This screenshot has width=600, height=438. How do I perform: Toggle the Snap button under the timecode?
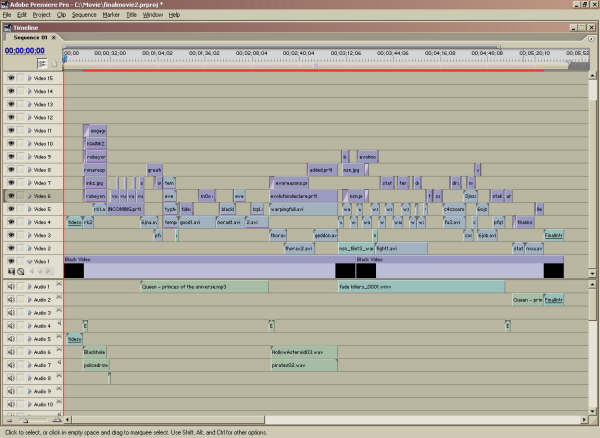[x=42, y=63]
